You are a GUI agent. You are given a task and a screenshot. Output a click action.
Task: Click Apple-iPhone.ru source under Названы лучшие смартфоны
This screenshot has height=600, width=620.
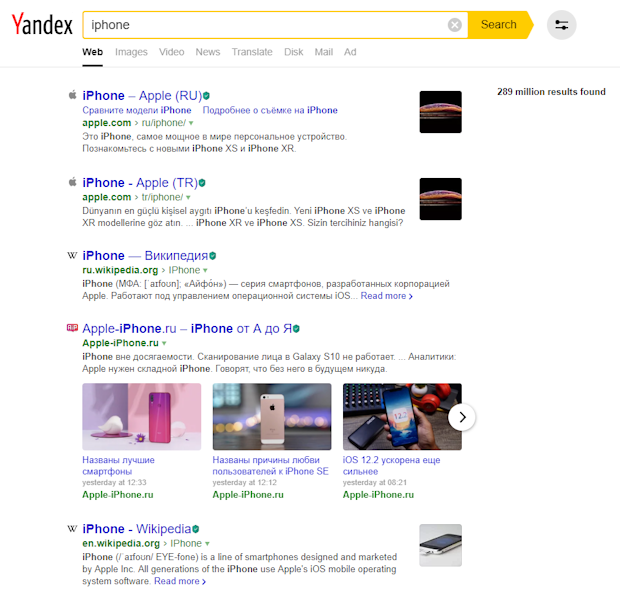click(x=118, y=495)
